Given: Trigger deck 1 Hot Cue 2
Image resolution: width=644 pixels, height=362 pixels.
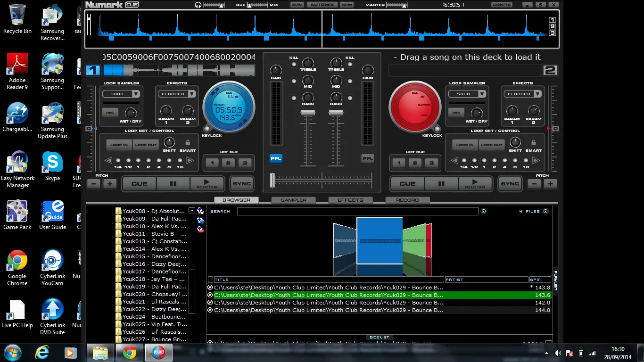Looking at the screenshot, I should 228,163.
